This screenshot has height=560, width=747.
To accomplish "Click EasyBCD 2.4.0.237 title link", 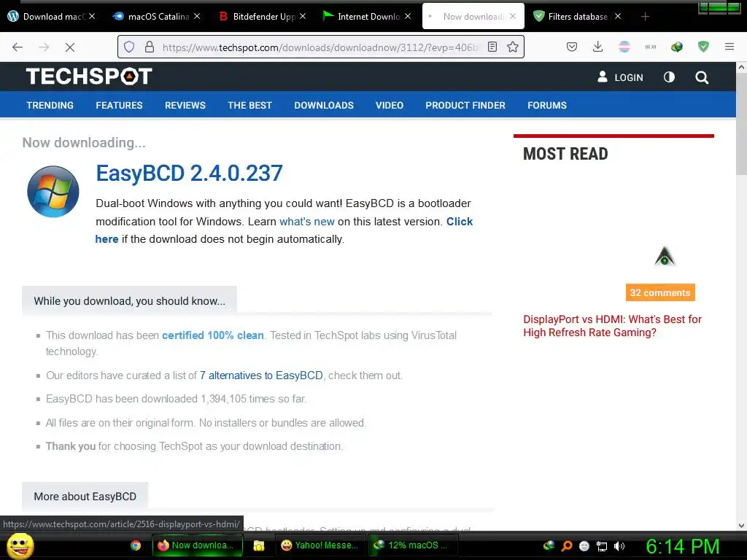I will pos(189,173).
